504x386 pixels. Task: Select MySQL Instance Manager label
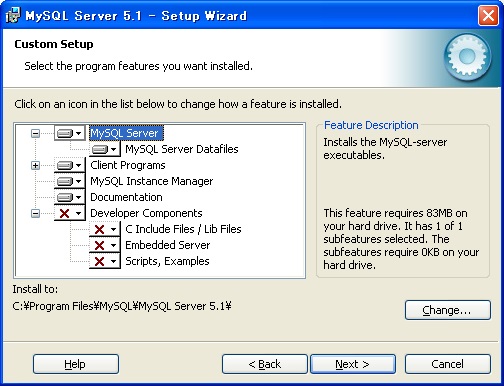[152, 181]
